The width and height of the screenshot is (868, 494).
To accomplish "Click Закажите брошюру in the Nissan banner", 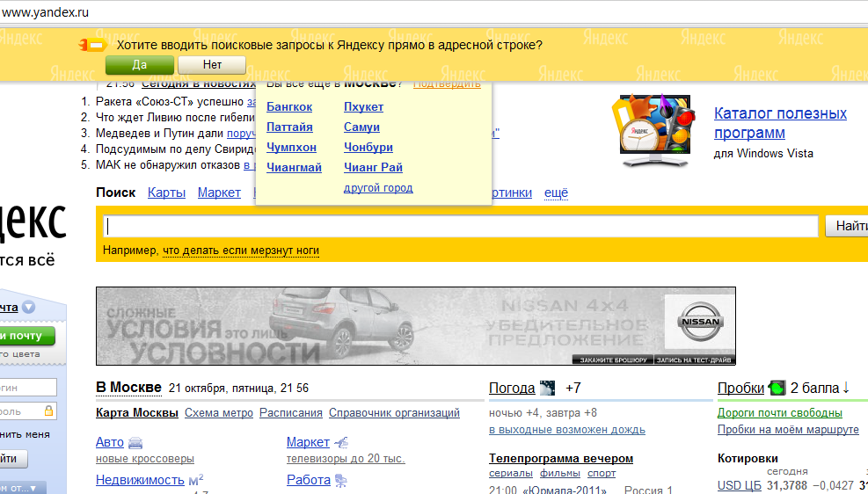I will pyautogui.click(x=613, y=360).
